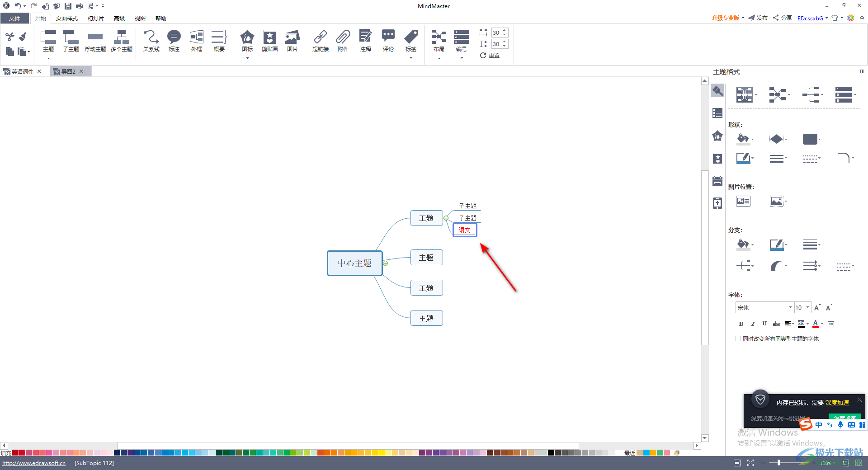The image size is (868, 470).
Task: Open the task calendar sidebar panel
Action: [717, 181]
